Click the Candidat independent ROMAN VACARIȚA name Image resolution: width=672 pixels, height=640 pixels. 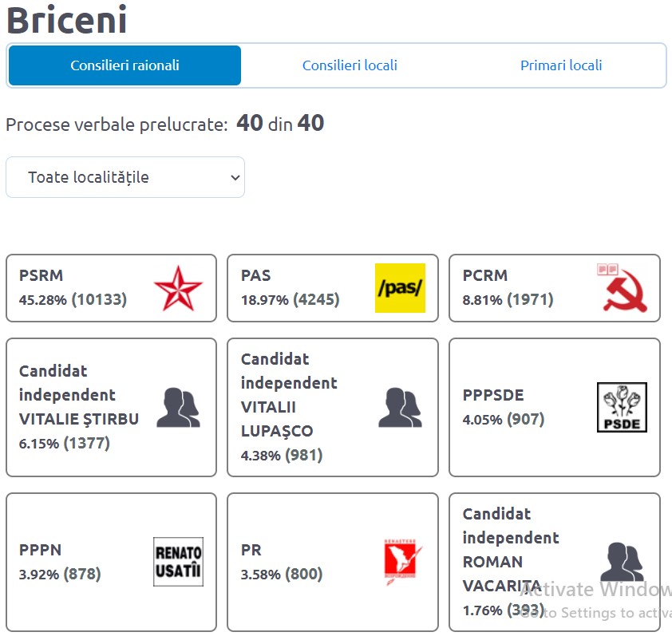tap(511, 550)
